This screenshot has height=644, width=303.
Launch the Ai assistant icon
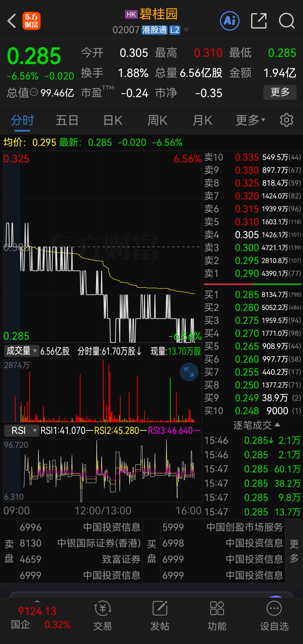[x=229, y=21]
